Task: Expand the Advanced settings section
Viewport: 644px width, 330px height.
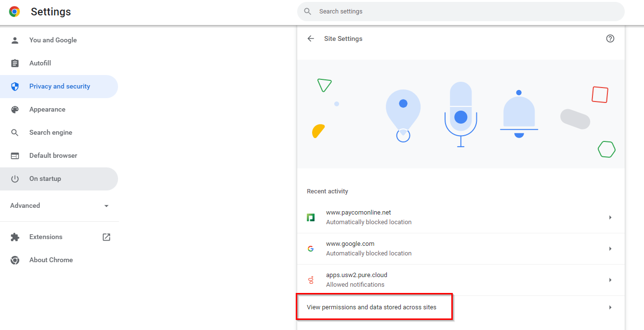Action: coord(106,206)
